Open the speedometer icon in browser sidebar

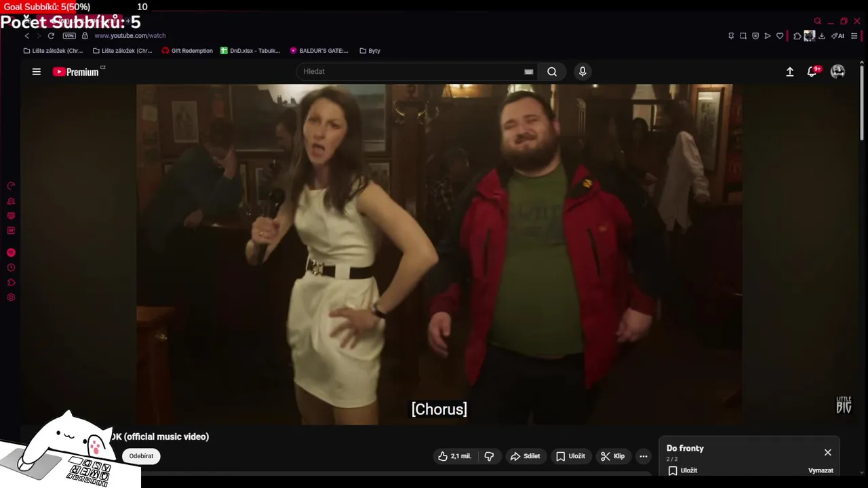coord(11,186)
